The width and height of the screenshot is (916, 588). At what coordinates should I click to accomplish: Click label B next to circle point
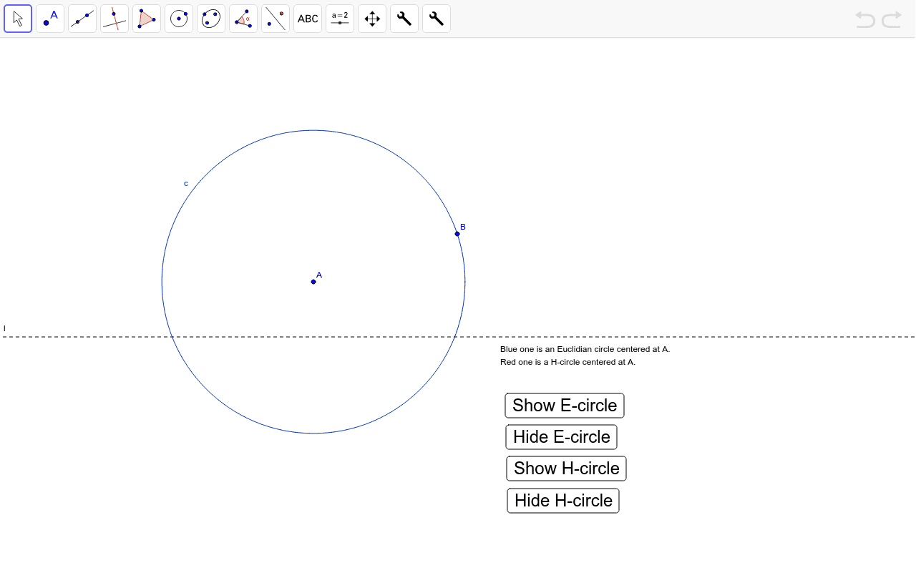click(x=463, y=227)
